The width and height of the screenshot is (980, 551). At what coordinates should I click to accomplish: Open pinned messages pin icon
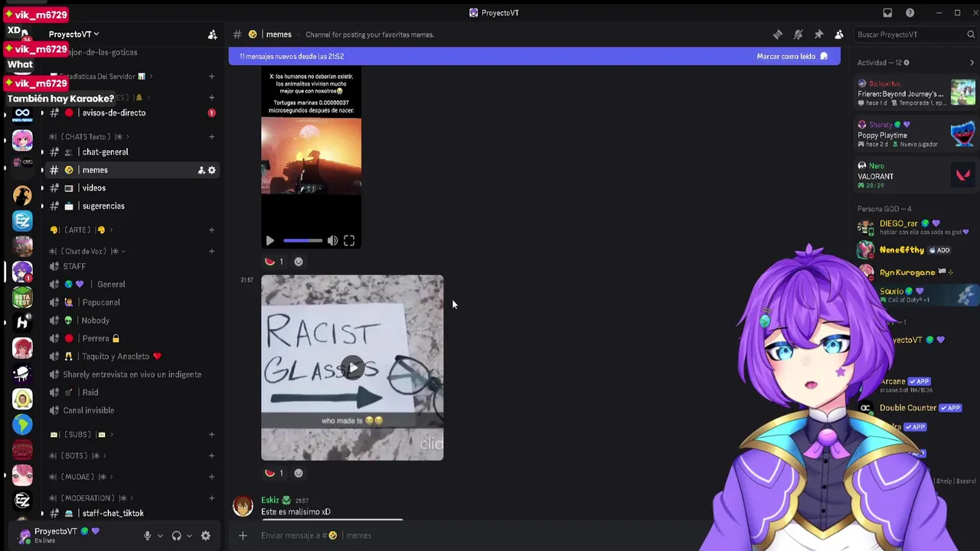[x=818, y=34]
